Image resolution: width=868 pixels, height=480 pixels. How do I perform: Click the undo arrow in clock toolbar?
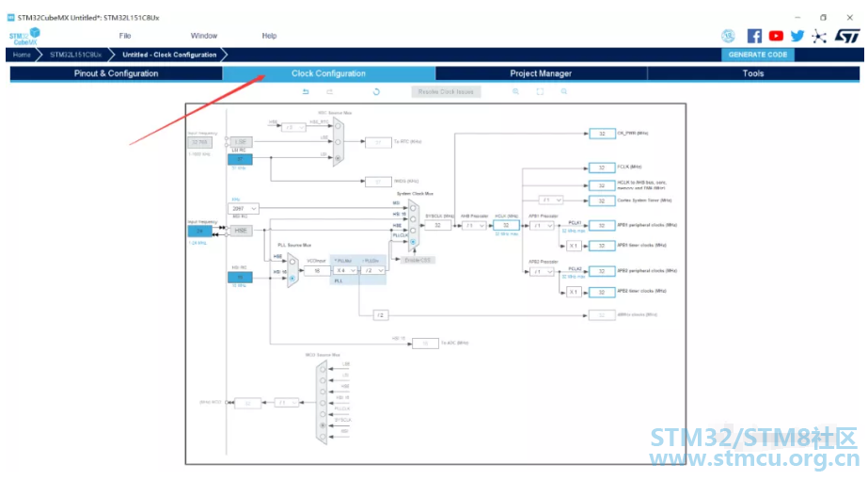306,91
